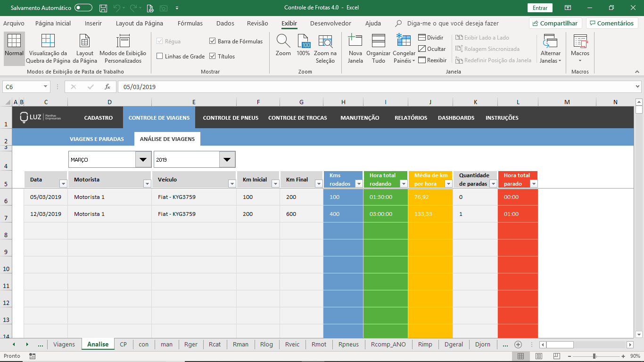This screenshot has width=644, height=362.
Task: Click the Diga-me search field
Action: [453, 23]
